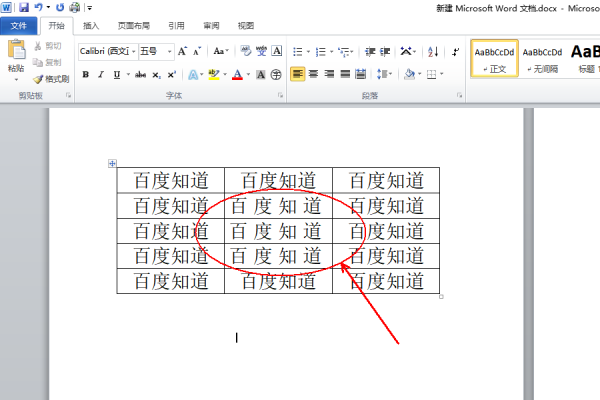Image resolution: width=600 pixels, height=400 pixels.
Task: Toggle strikethrough formatting
Action: coord(140,75)
